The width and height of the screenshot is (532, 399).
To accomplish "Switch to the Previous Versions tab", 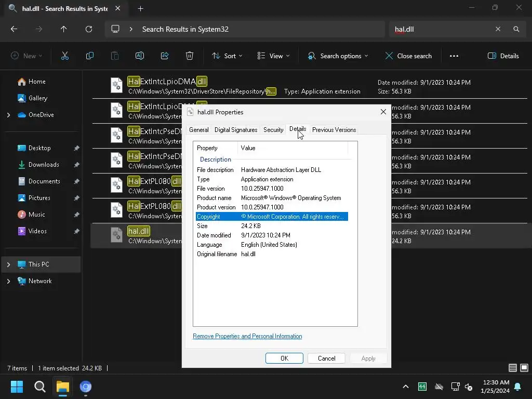I will (334, 130).
